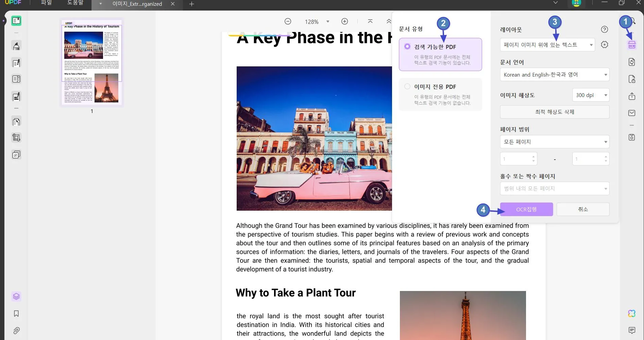The height and width of the screenshot is (340, 644).
Task: Open the UPDF AI assistant icon
Action: (632, 313)
